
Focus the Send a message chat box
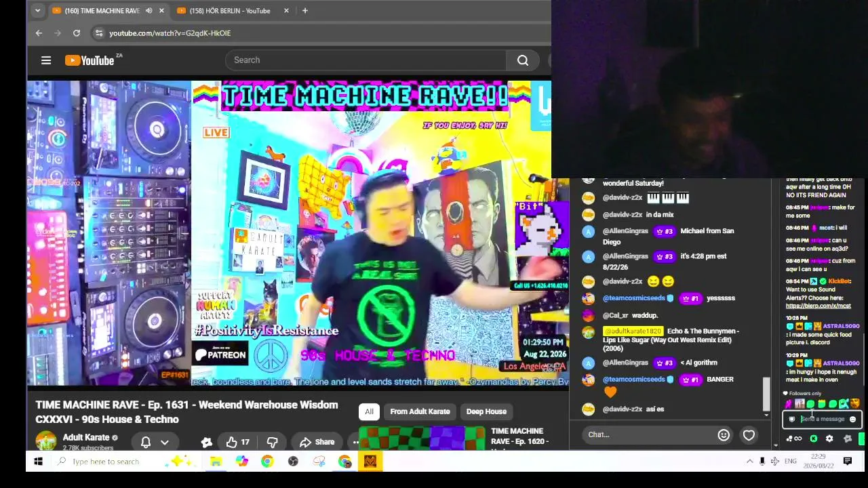click(822, 419)
